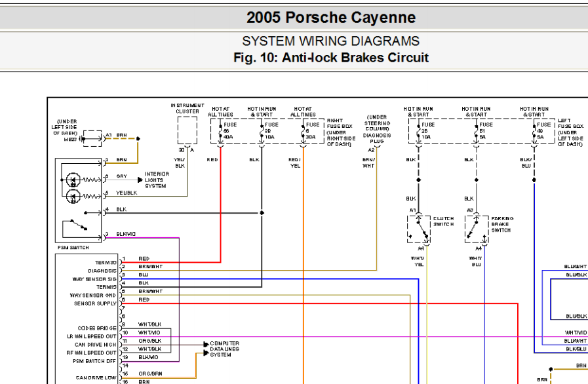Screen dimensions: 588x384
Task: Click the "WAY SENSOR GND" pin label
Action: [93, 296]
